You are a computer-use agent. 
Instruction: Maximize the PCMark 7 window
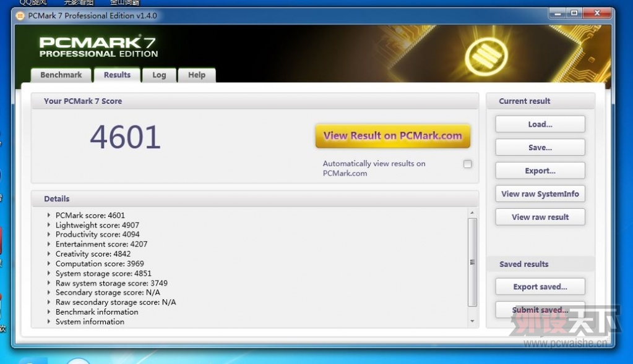point(574,14)
